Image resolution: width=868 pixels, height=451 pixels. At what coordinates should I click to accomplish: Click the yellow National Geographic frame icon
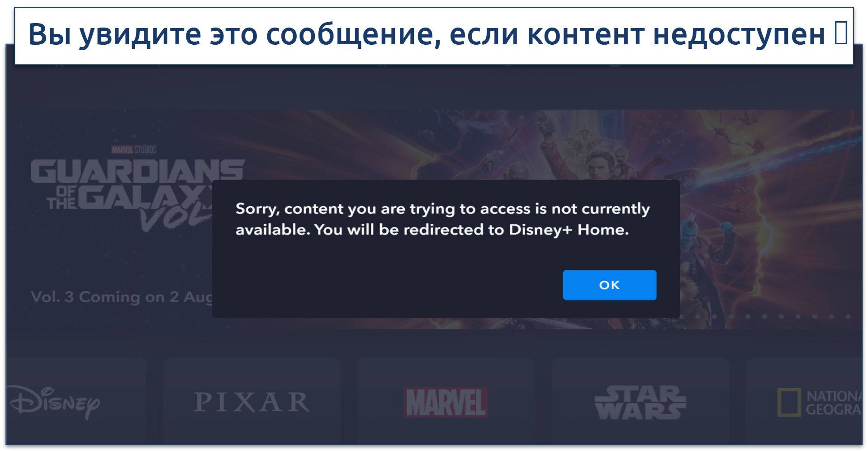[x=789, y=402]
